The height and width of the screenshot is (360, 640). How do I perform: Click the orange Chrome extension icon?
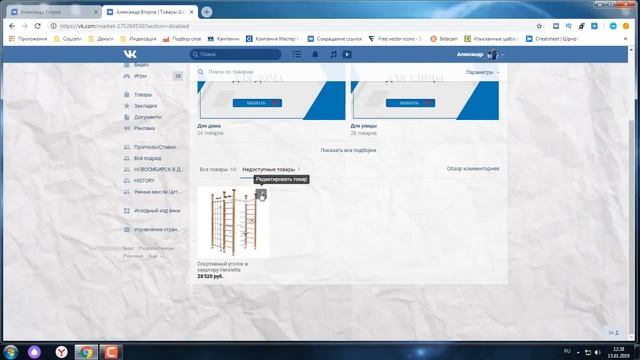[x=626, y=26]
